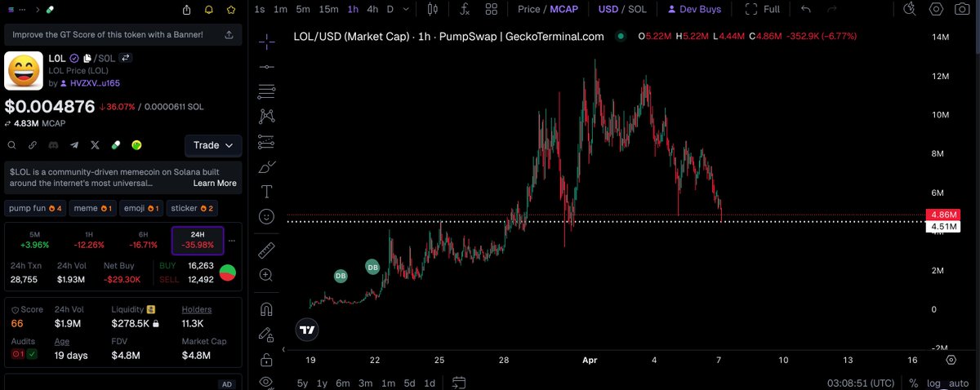Open the emoji icons tool
This screenshot has height=390, width=980.
point(266,217)
